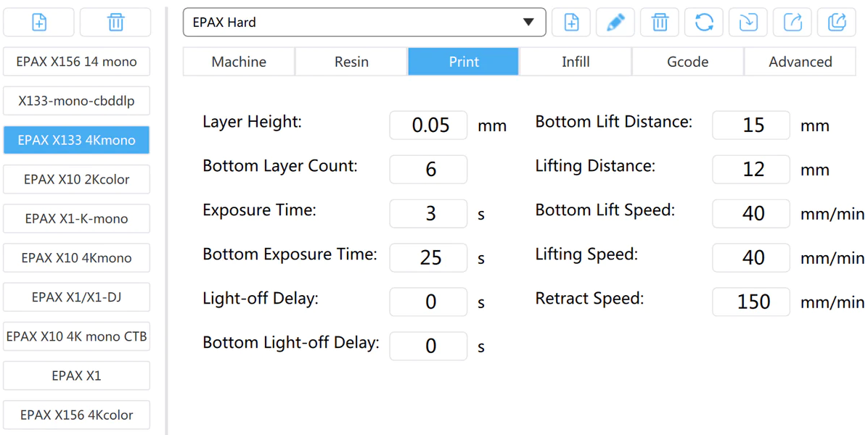The image size is (868, 435).
Task: Export all profiles with the stacked share icon
Action: (837, 22)
